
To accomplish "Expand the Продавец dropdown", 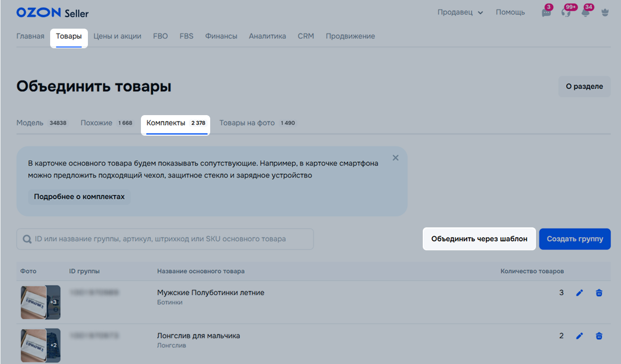I will (x=460, y=12).
